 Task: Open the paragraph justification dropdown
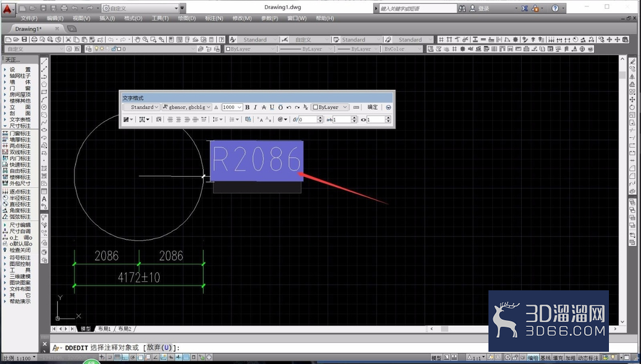(x=144, y=119)
